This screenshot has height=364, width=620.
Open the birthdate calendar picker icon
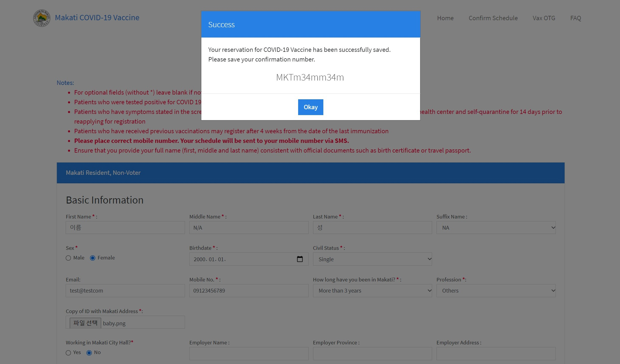click(300, 259)
